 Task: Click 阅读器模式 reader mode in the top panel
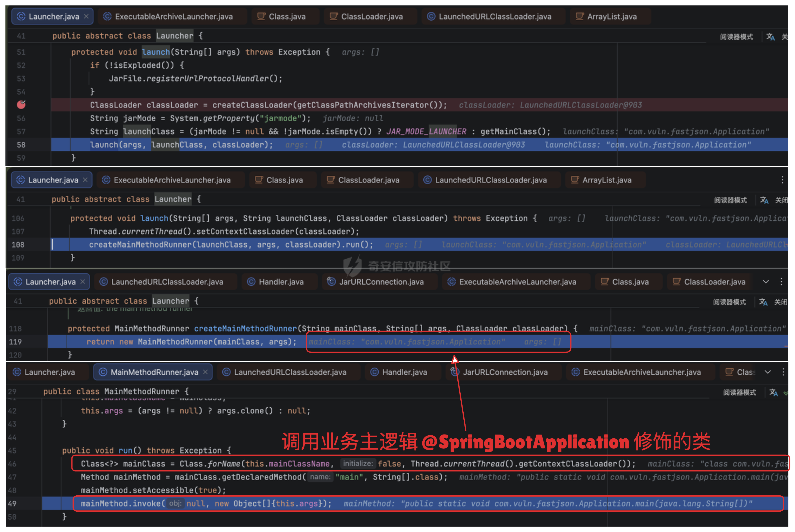tap(737, 37)
